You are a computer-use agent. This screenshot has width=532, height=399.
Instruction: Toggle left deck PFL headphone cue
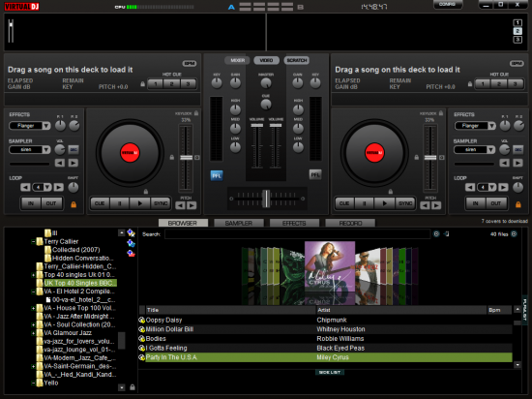pos(217,175)
